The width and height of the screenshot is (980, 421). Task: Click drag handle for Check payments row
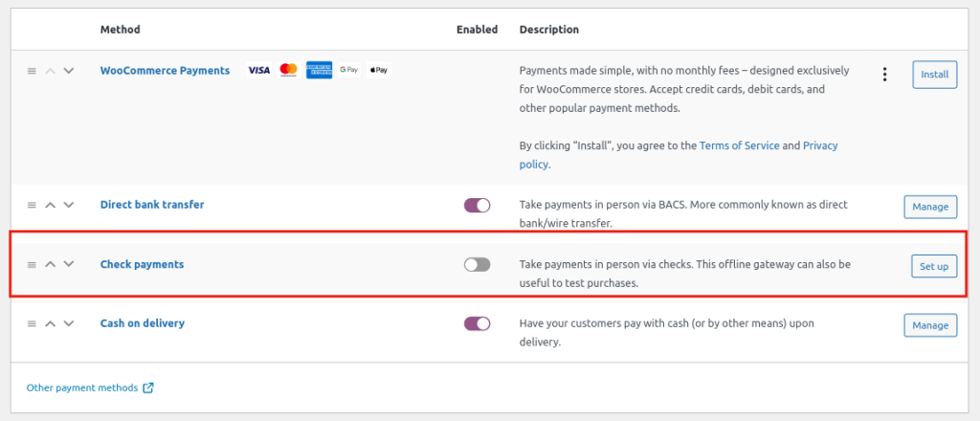click(32, 264)
